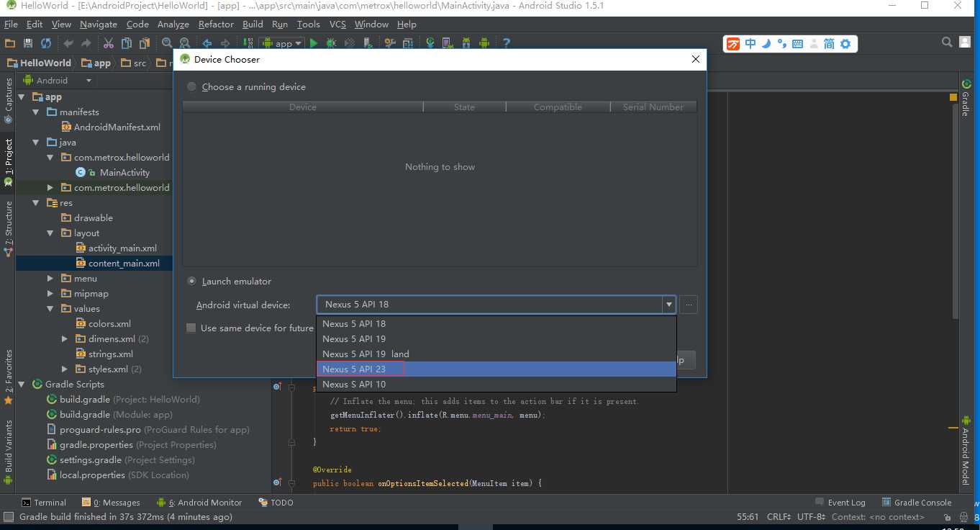This screenshot has width=980, height=530.
Task: Expand the dimens.xml node
Action: pos(65,339)
